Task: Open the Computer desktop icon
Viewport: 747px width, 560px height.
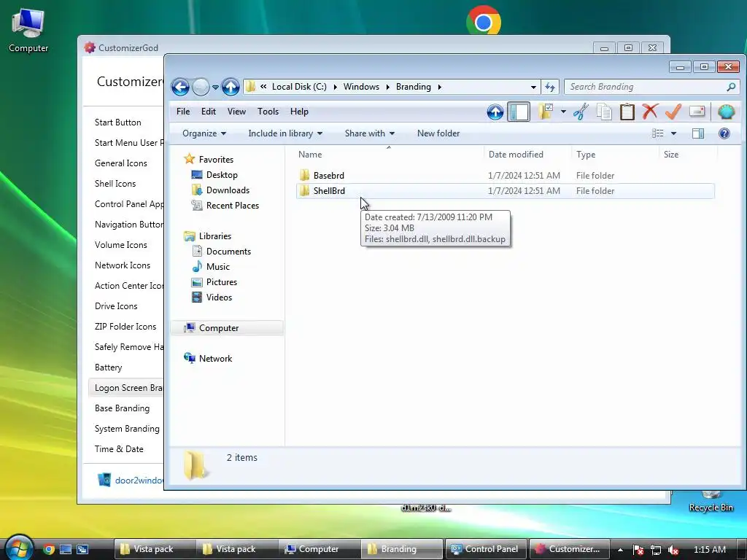Action: point(28,31)
